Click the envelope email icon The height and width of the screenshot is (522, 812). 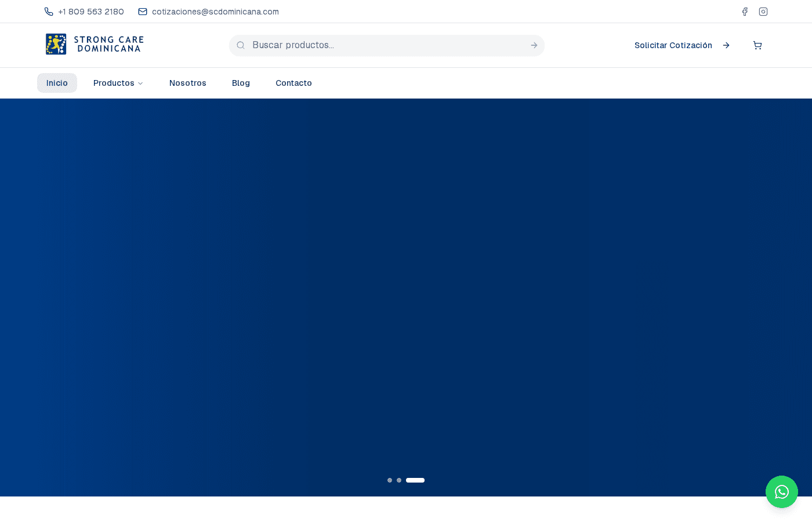point(143,12)
